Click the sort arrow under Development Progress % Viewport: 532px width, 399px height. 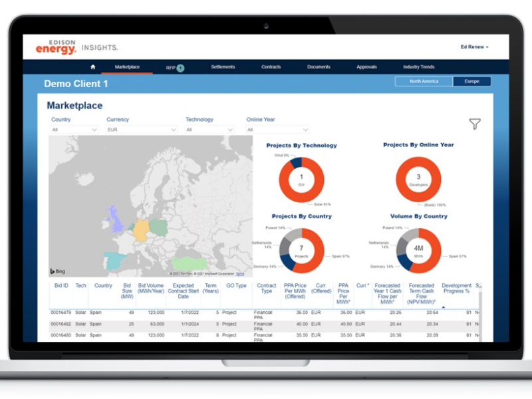[x=444, y=307]
